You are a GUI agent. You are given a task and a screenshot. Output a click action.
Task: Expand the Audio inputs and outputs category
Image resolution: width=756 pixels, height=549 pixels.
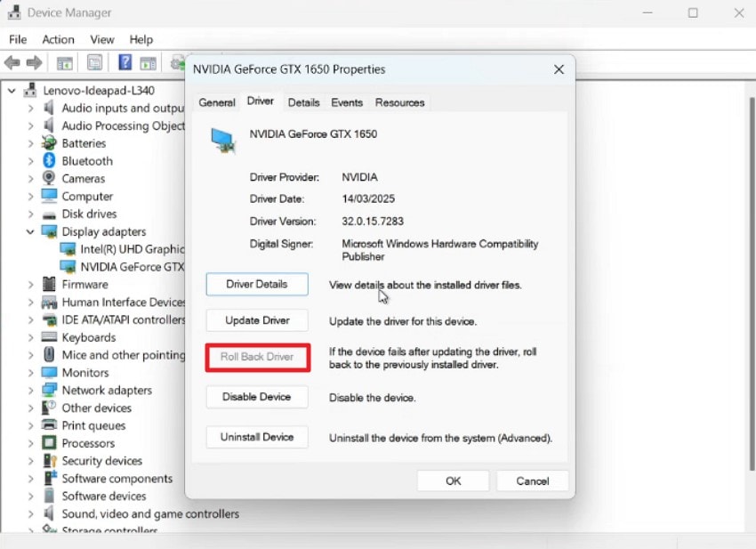click(31, 108)
